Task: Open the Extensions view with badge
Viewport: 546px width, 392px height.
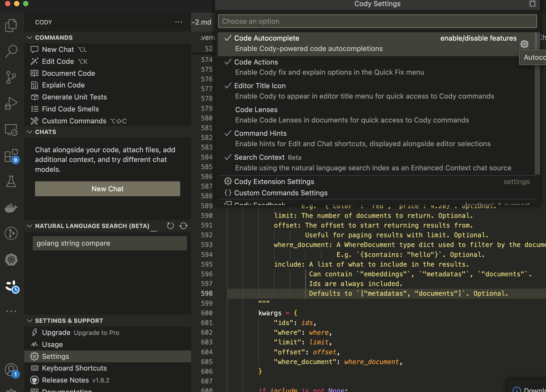Action: pos(11,156)
